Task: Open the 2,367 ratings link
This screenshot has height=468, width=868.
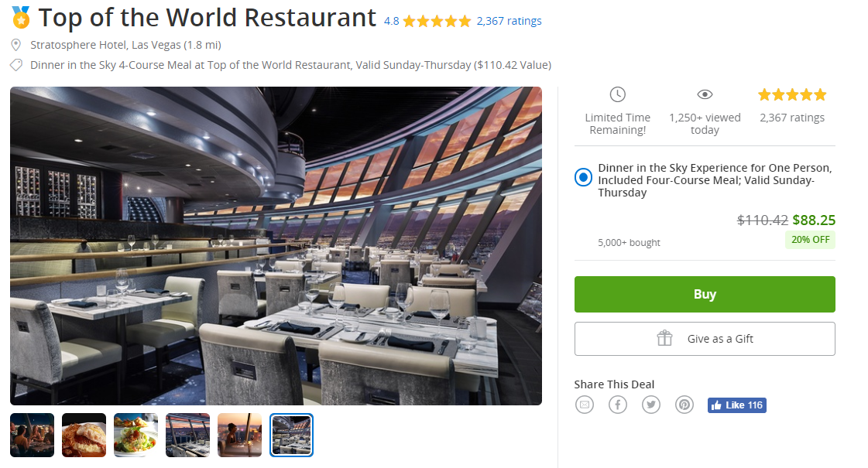Action: click(509, 21)
